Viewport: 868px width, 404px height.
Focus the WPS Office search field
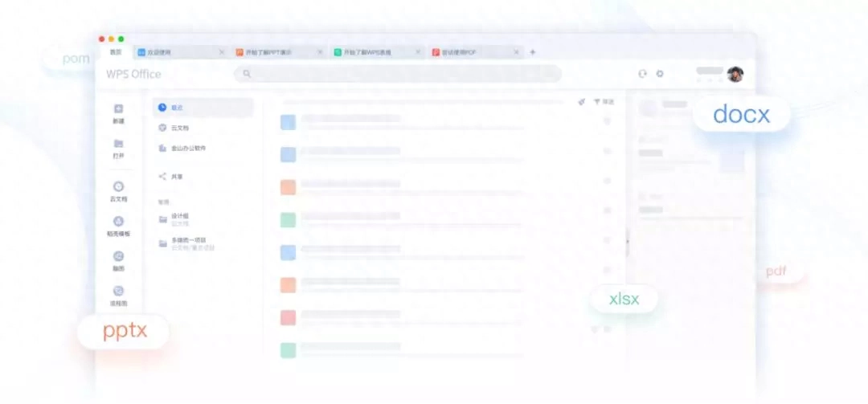coord(398,74)
